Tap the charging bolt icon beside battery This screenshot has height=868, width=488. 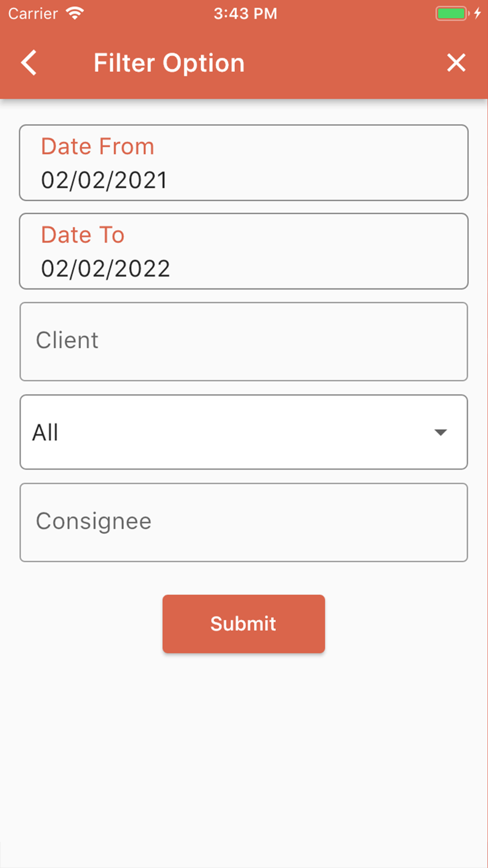tap(477, 13)
